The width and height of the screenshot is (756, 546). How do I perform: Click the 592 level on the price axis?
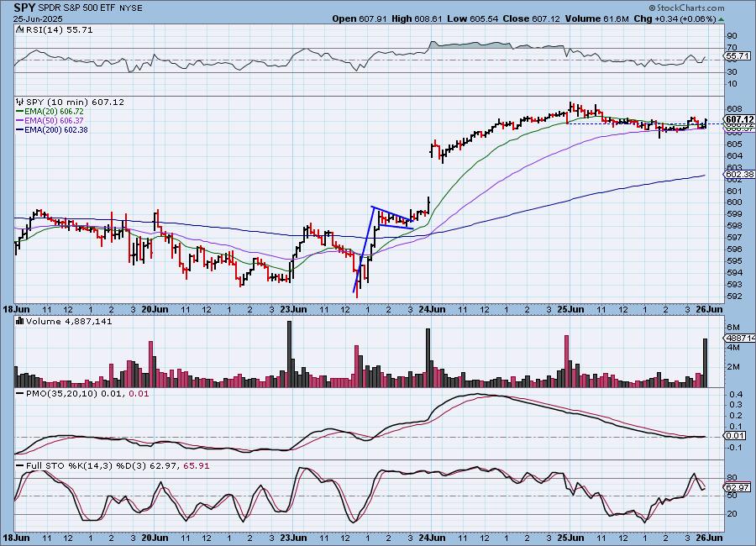pos(733,297)
